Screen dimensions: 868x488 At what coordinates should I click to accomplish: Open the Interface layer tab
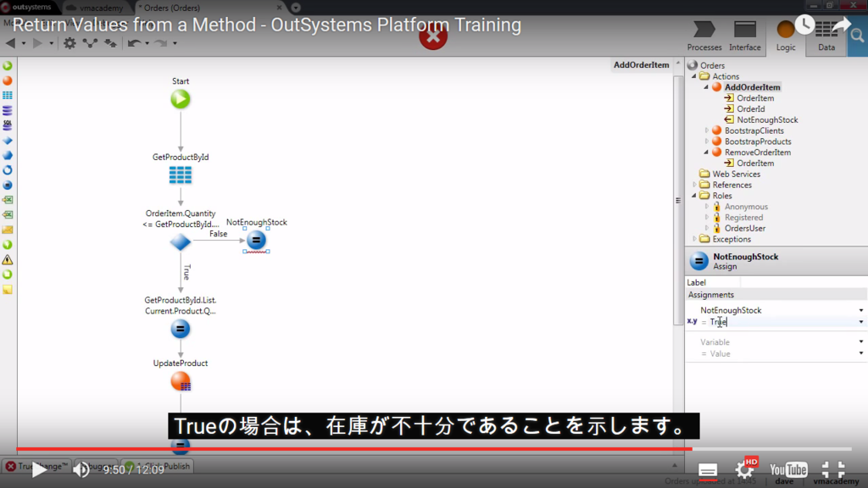point(744,36)
